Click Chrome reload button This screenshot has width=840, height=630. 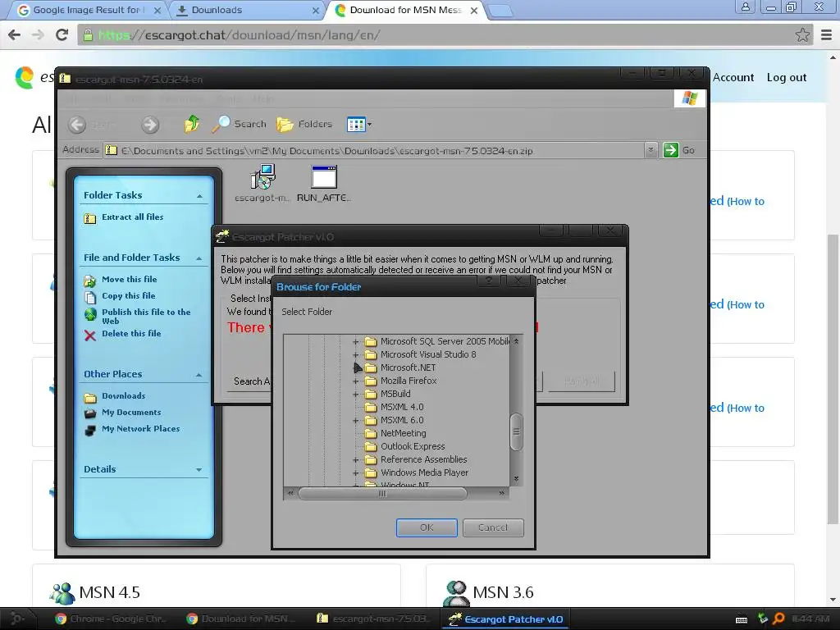point(62,34)
